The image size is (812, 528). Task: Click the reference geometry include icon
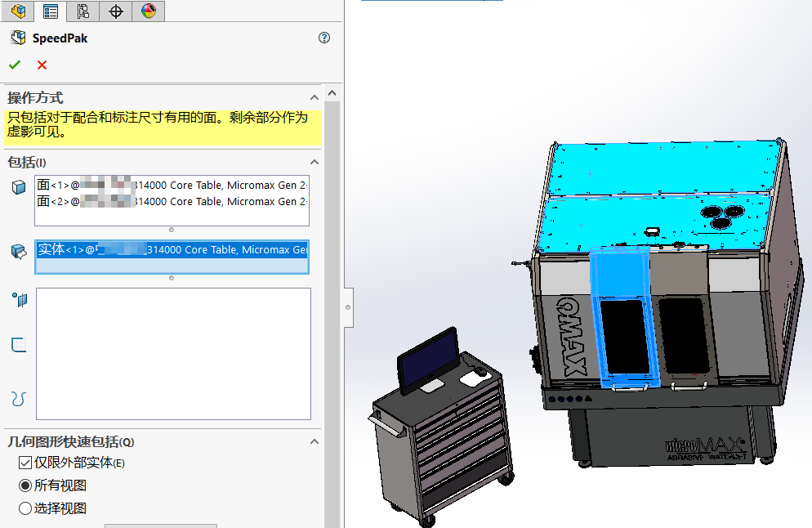20,300
